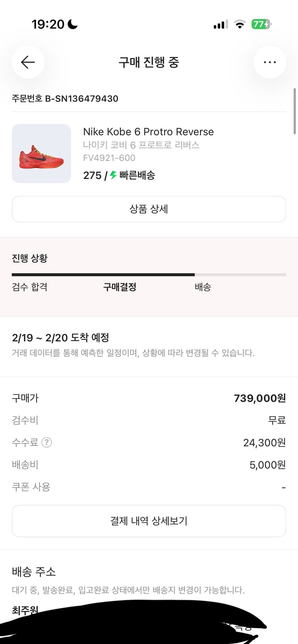Tap the back arrow at top left
Viewport: 298px width, 644px height.
point(28,62)
